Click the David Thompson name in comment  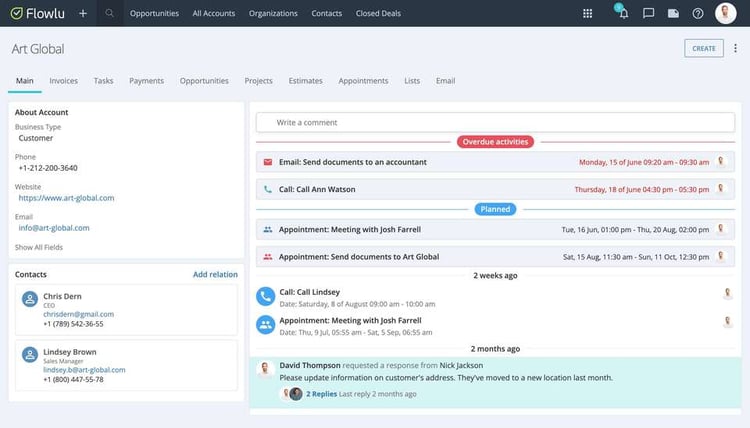310,365
